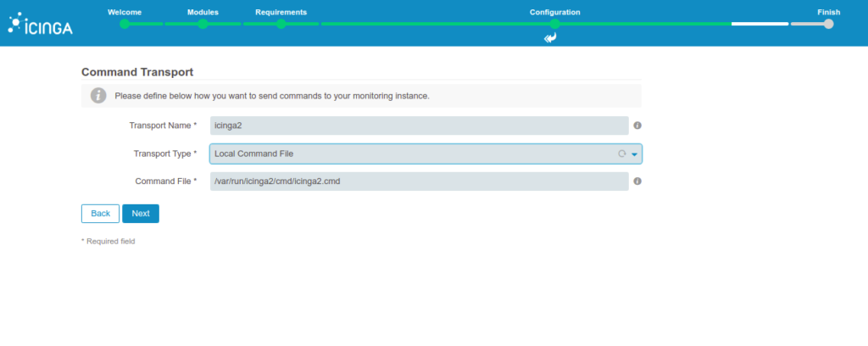868x346 pixels.
Task: Open the Transport Type dropdown arrow
Action: tap(634, 154)
